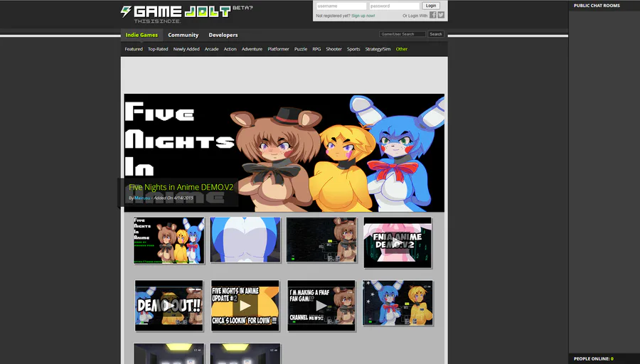
Task: Open the blue and white close-up thumbnail
Action: pos(245,240)
